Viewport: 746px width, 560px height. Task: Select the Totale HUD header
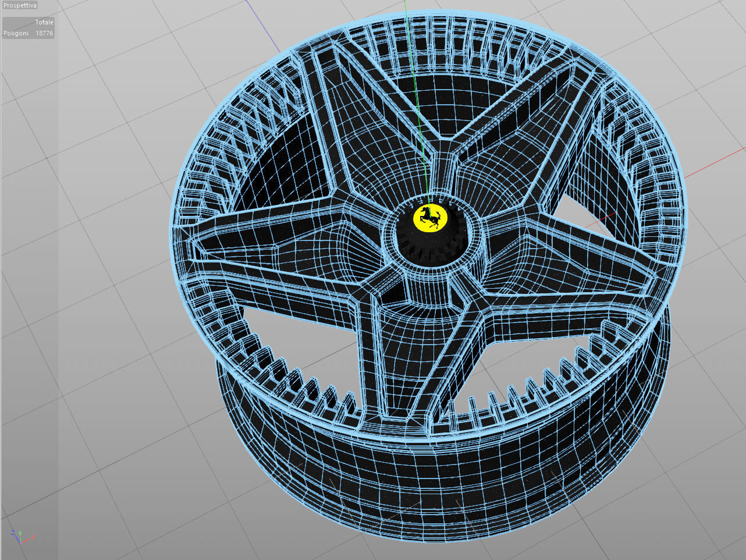44,22
